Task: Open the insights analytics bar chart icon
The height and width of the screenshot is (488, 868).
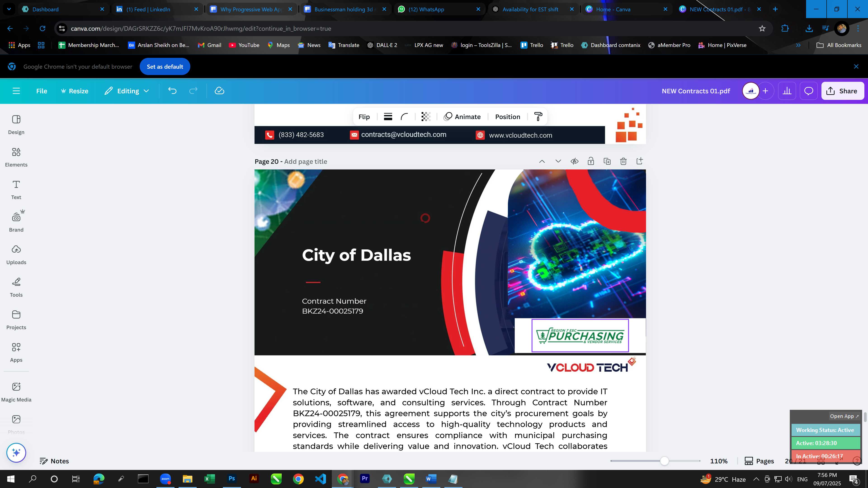Action: click(x=787, y=91)
